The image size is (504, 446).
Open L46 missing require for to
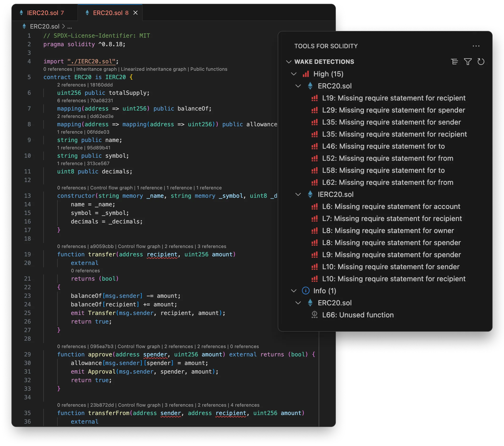[x=383, y=146]
